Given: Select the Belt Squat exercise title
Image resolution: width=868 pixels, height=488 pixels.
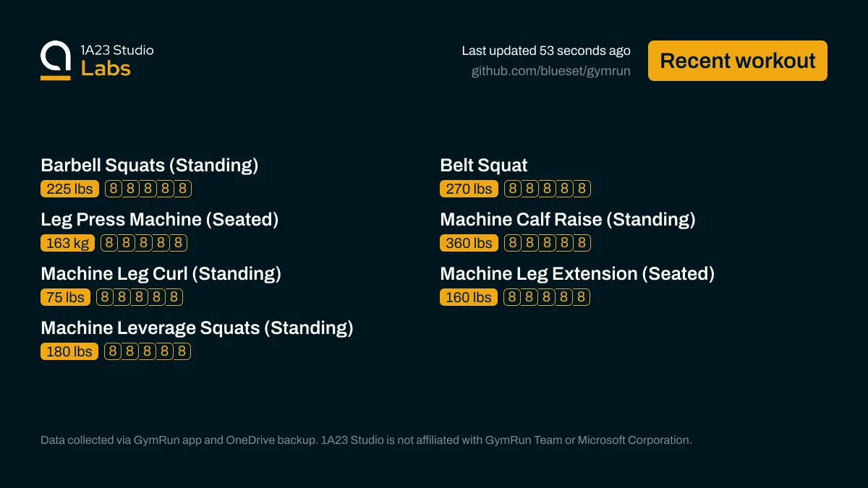Looking at the screenshot, I should [x=483, y=165].
